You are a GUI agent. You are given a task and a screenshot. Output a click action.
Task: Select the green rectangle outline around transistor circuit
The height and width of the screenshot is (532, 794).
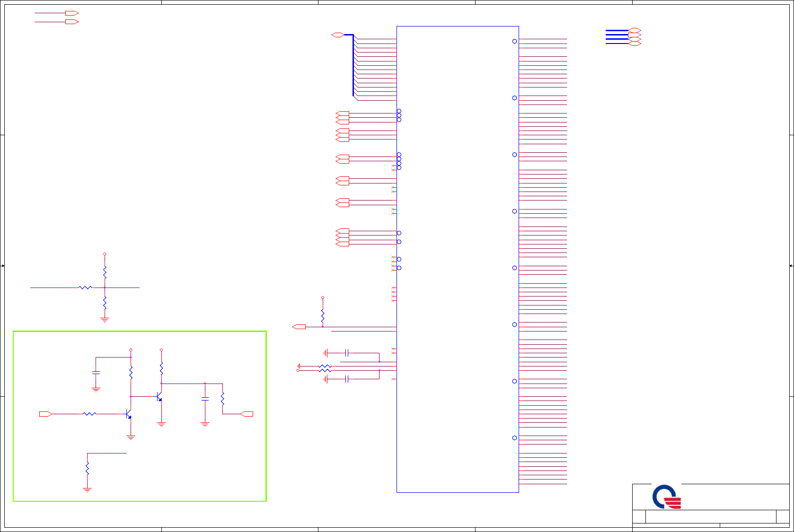pos(140,416)
